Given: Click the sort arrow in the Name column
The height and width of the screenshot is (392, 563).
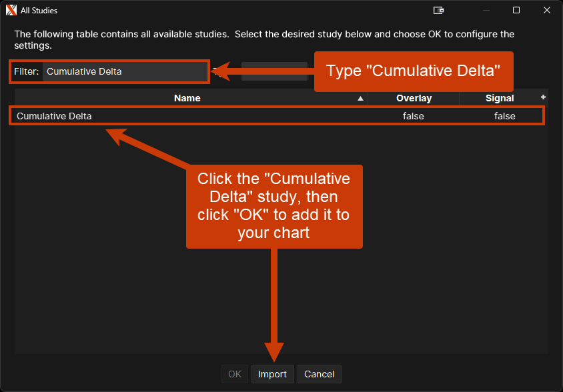Looking at the screenshot, I should point(361,99).
